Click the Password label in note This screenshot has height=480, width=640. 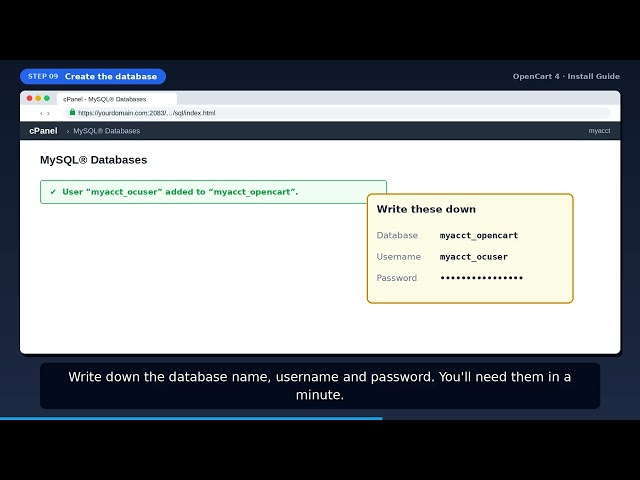pos(397,278)
